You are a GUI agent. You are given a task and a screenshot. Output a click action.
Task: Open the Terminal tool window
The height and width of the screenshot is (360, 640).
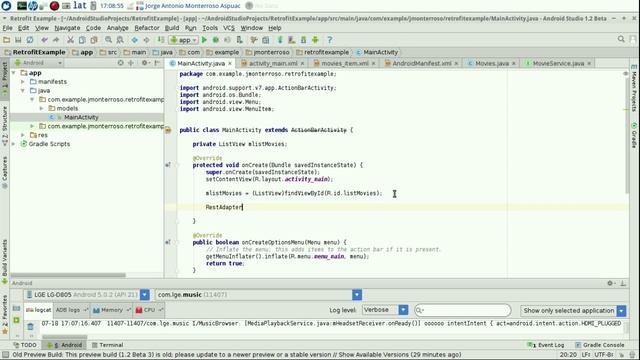[107, 345]
